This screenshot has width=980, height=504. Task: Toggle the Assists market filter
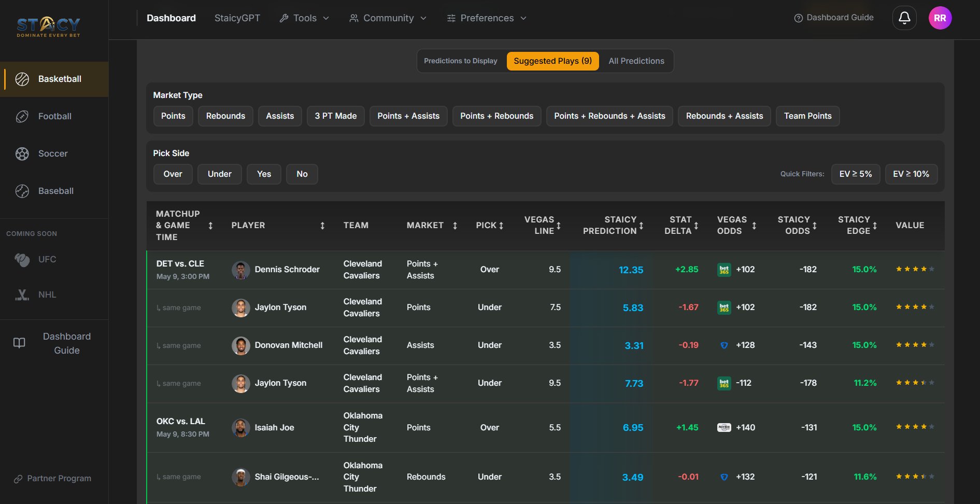(x=280, y=116)
